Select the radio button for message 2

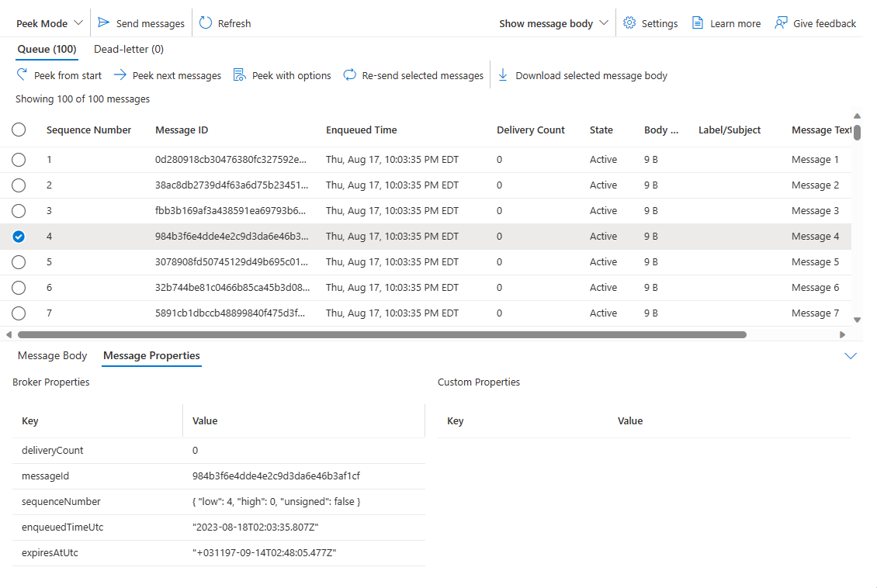pyautogui.click(x=19, y=185)
